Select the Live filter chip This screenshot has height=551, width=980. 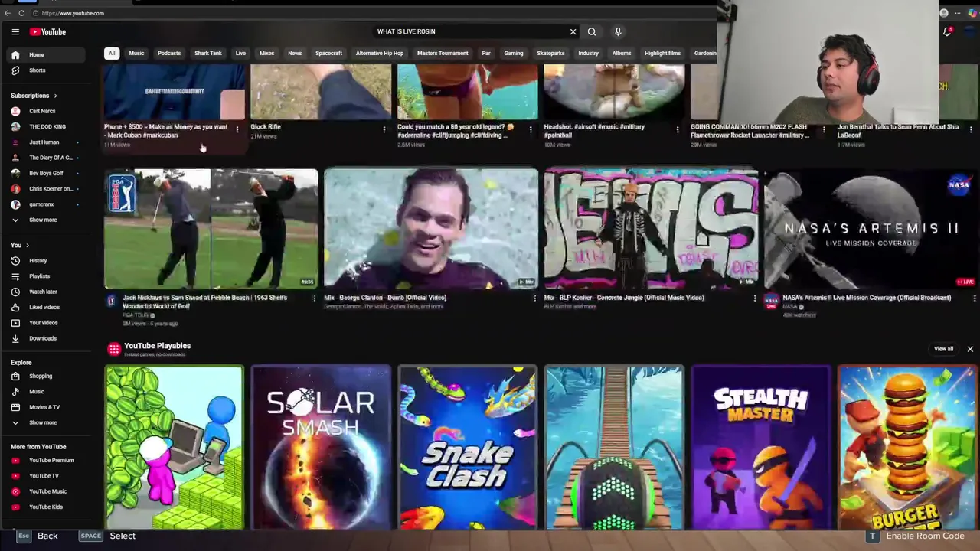point(240,54)
